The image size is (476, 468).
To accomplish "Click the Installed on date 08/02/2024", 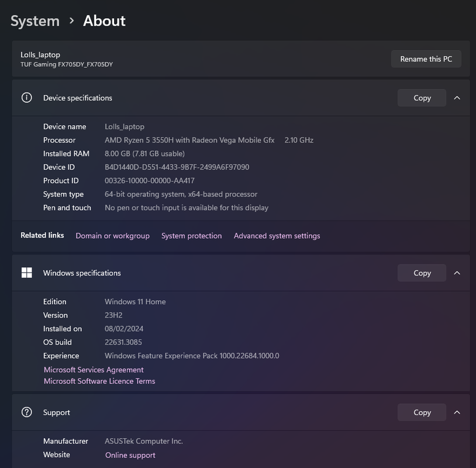I will tap(124, 329).
